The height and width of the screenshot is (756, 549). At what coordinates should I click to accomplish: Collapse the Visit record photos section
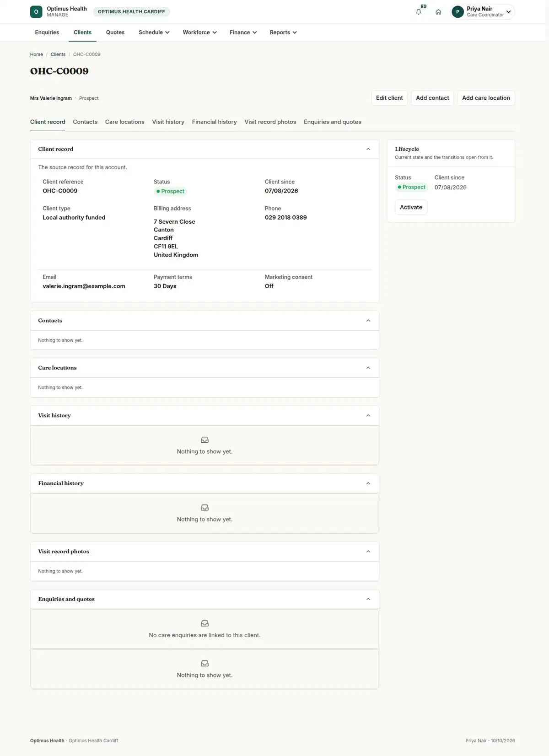coord(368,552)
